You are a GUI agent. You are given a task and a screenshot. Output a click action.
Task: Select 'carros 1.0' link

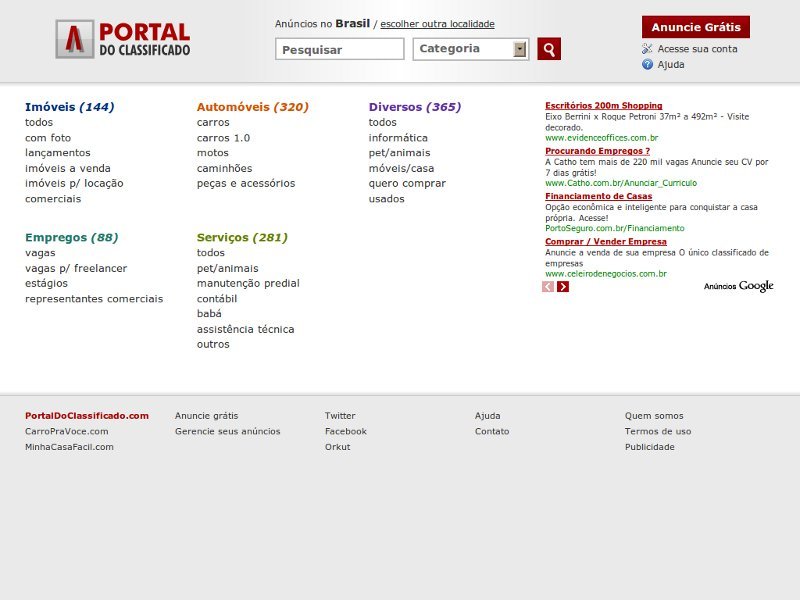(x=223, y=138)
